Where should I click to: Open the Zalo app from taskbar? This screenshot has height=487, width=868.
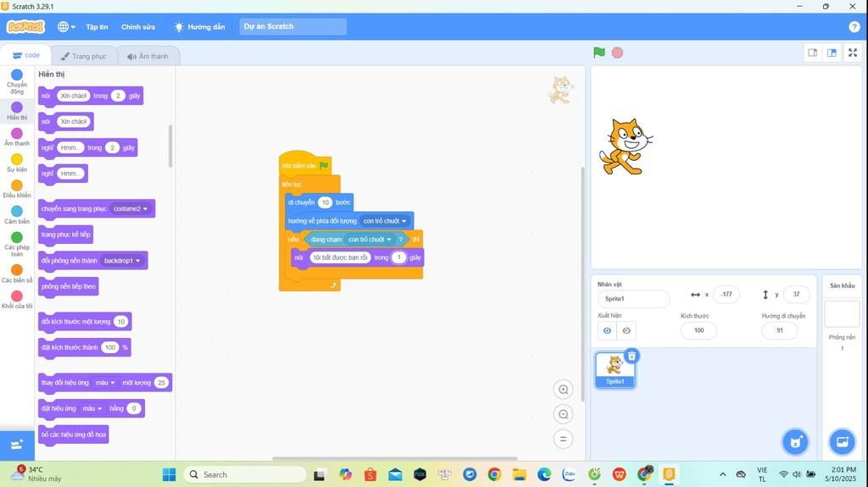point(569,474)
